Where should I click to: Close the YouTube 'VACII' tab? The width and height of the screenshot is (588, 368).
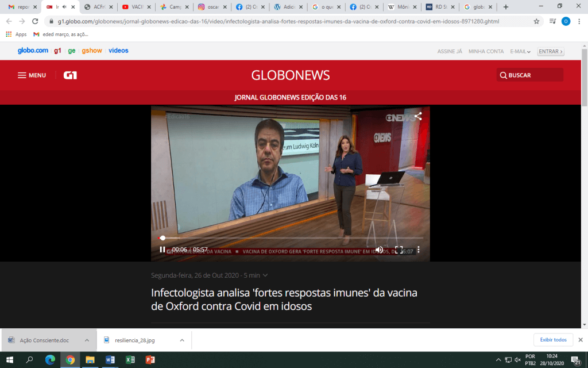tap(149, 7)
